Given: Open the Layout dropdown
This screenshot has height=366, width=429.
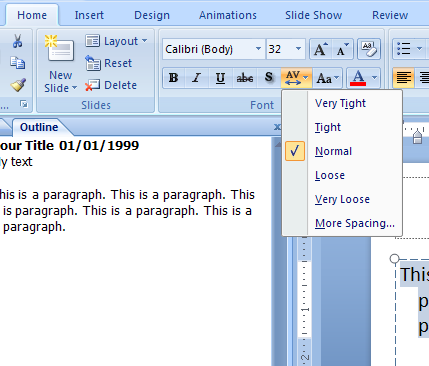Looking at the screenshot, I should tap(116, 41).
